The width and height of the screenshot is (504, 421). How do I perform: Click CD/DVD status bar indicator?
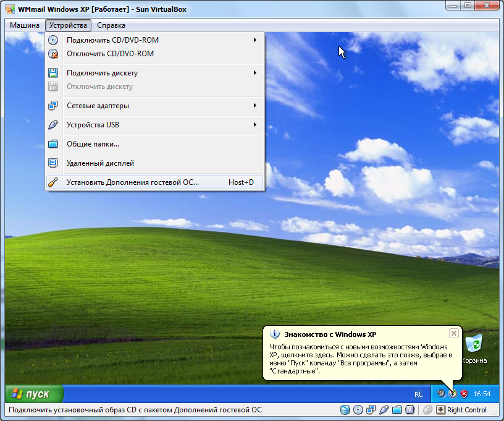click(358, 410)
